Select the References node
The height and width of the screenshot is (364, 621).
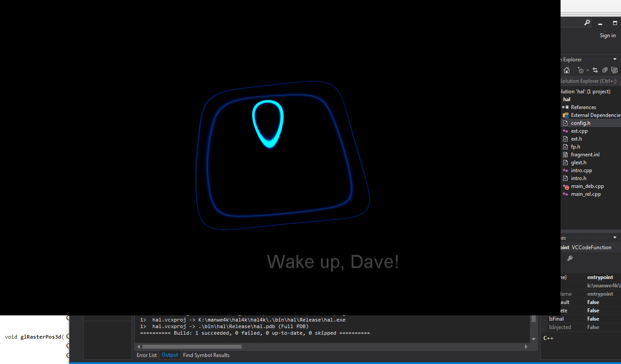click(583, 107)
